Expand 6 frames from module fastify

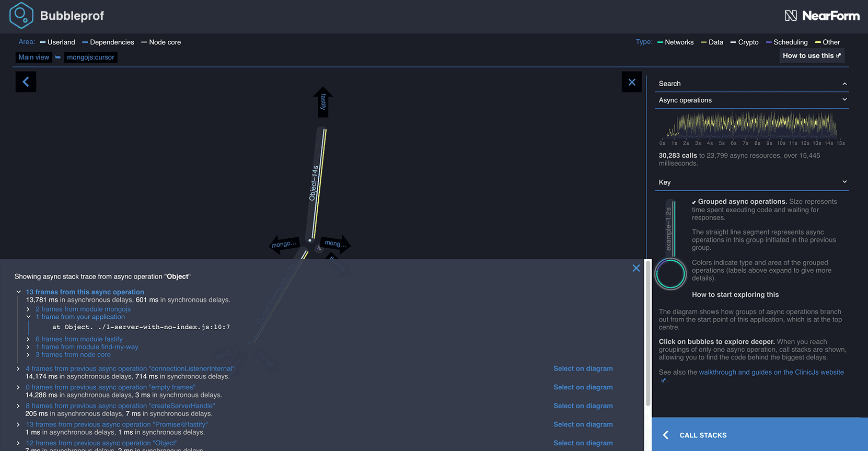(x=79, y=339)
